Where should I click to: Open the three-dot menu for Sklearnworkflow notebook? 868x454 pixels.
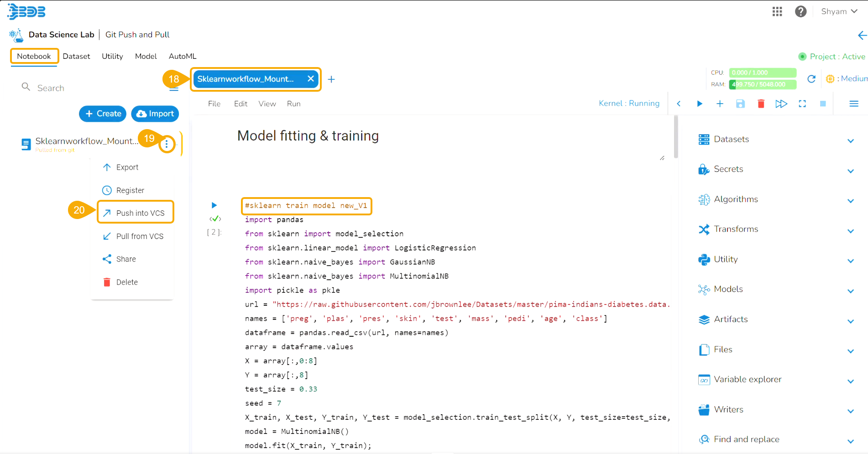[167, 144]
